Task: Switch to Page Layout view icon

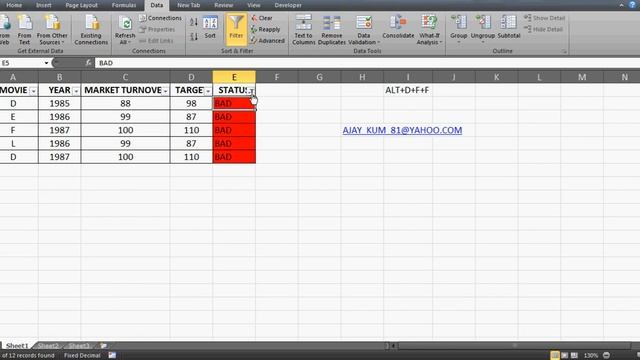Action: click(564, 356)
